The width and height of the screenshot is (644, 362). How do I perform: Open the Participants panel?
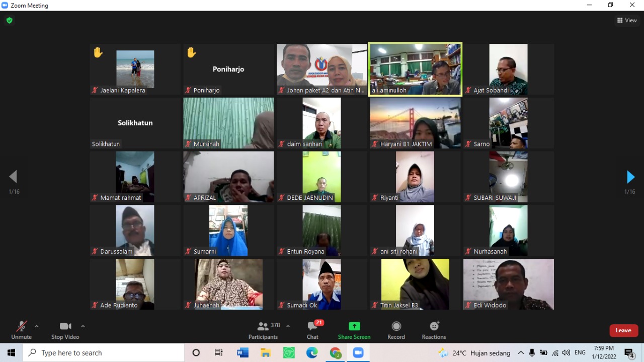pyautogui.click(x=263, y=330)
